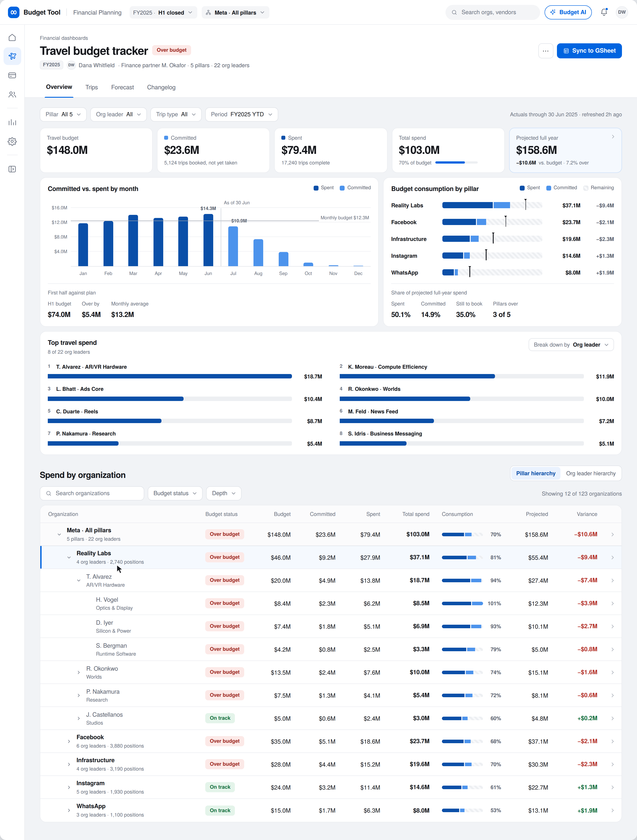Click the Over budget badge by title

click(171, 50)
